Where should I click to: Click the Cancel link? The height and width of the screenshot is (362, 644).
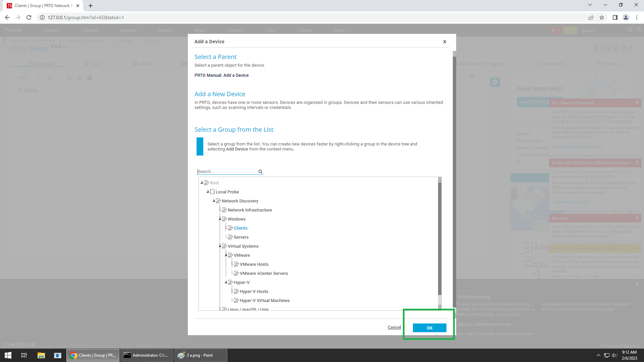[394, 327]
